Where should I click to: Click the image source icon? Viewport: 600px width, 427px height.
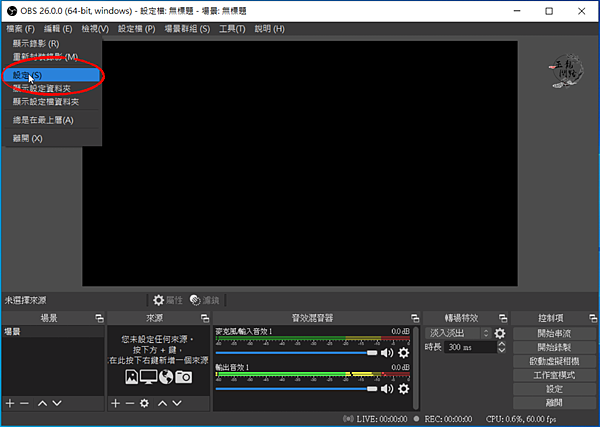point(132,377)
